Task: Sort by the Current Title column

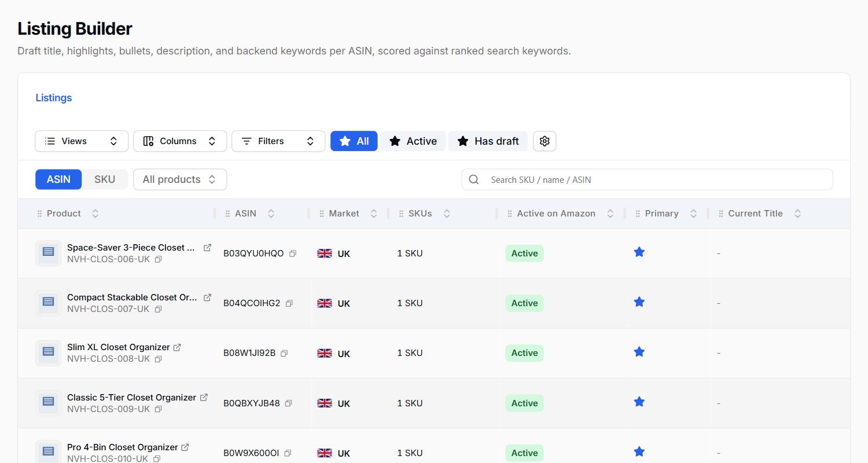Action: click(x=797, y=214)
